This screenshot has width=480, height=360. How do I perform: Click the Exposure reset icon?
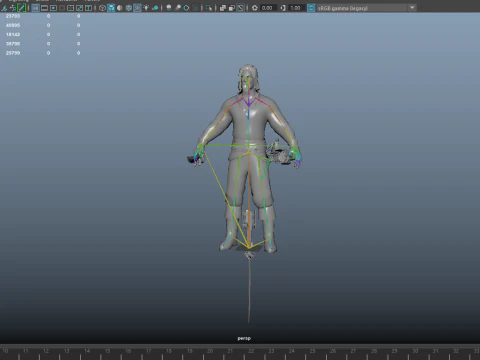pyautogui.click(x=255, y=8)
